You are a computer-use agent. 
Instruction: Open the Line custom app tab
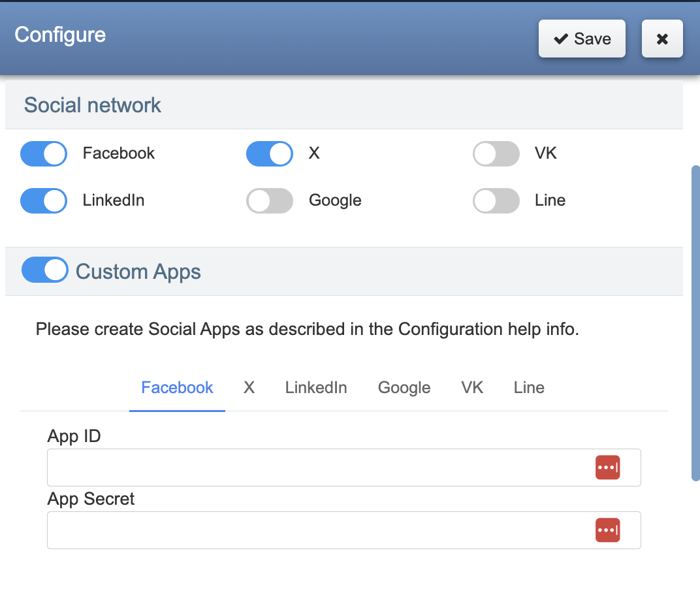point(529,388)
